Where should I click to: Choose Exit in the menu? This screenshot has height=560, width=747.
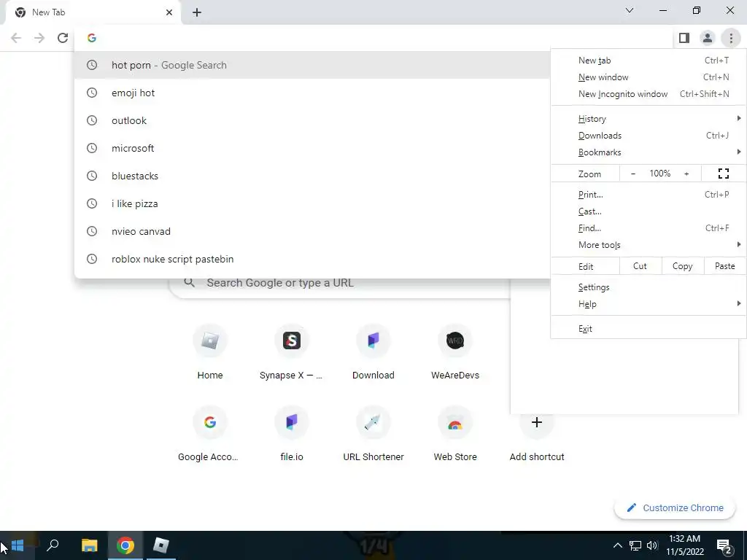click(649, 329)
